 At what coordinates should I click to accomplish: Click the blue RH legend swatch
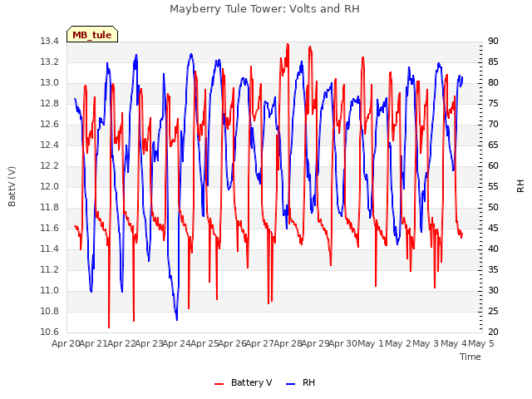point(291,383)
